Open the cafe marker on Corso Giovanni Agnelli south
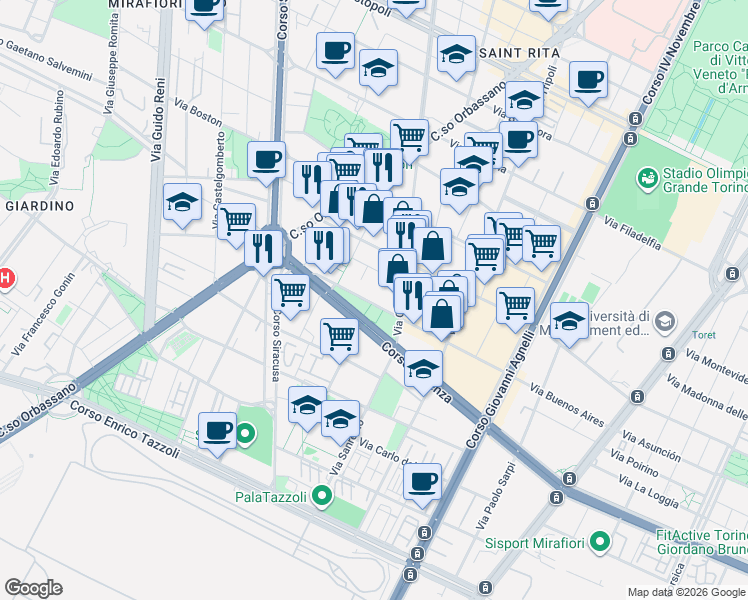Image resolution: width=748 pixels, height=600 pixels. click(x=423, y=486)
